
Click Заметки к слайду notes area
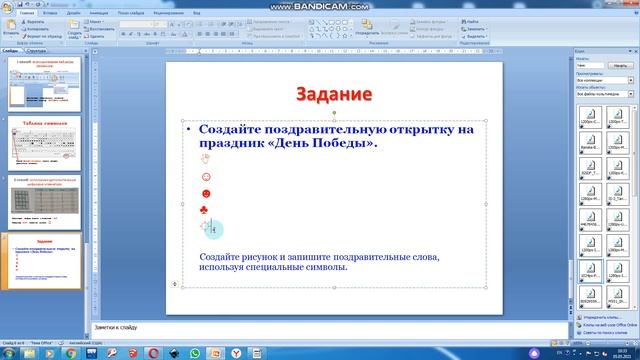[330, 330]
